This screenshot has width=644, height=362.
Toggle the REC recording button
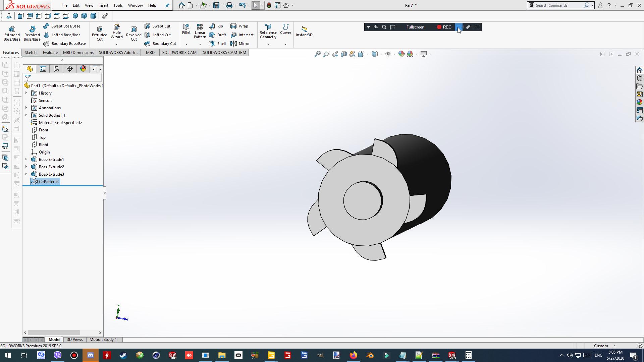444,27
